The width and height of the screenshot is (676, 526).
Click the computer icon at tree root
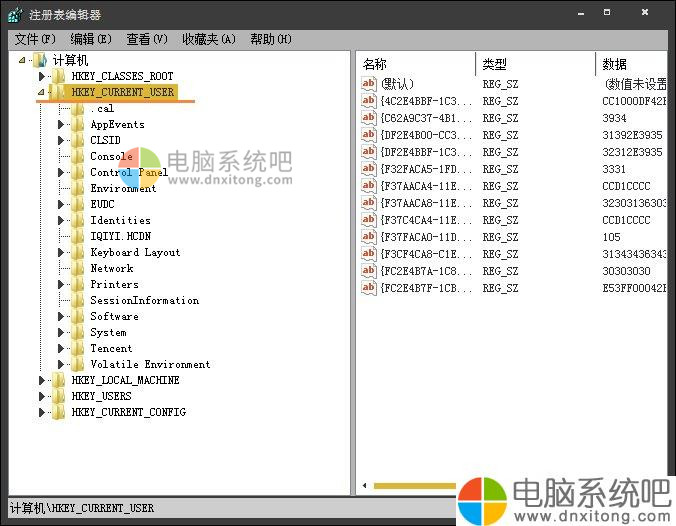(40, 61)
